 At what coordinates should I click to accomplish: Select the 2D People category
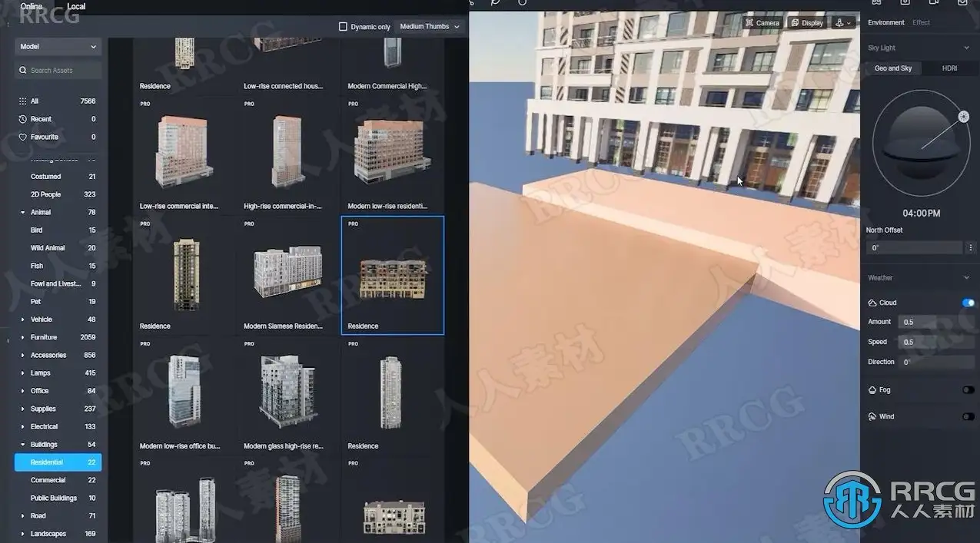tap(58, 194)
